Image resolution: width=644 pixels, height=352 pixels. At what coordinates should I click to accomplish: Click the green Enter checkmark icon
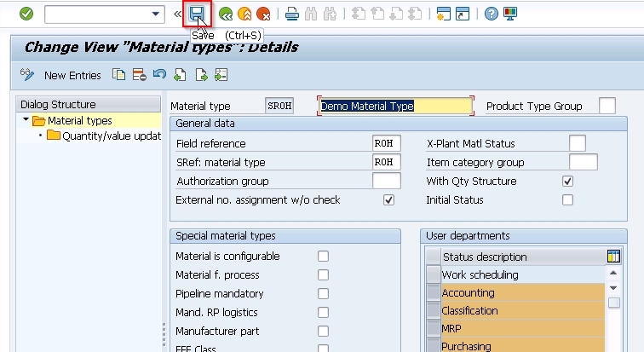(x=26, y=14)
